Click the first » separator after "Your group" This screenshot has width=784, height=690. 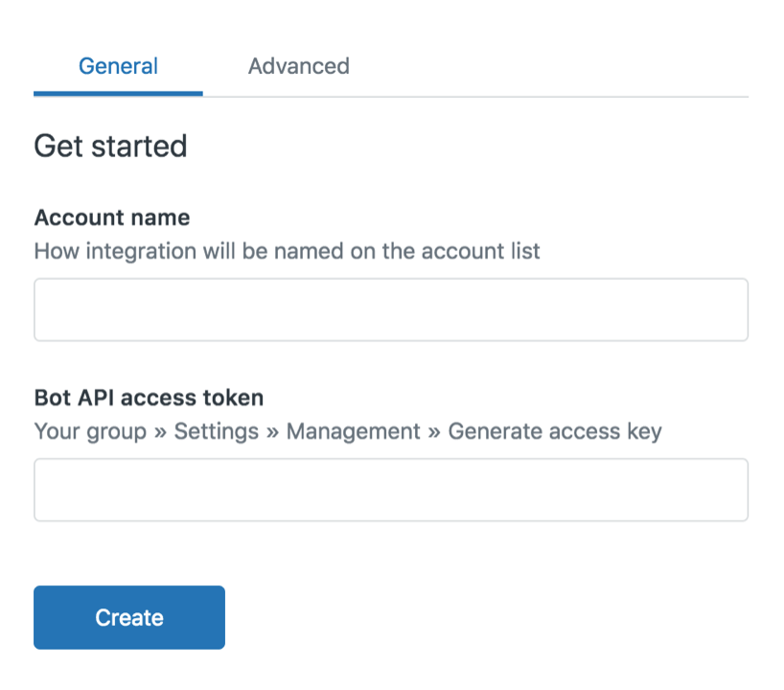coord(160,432)
